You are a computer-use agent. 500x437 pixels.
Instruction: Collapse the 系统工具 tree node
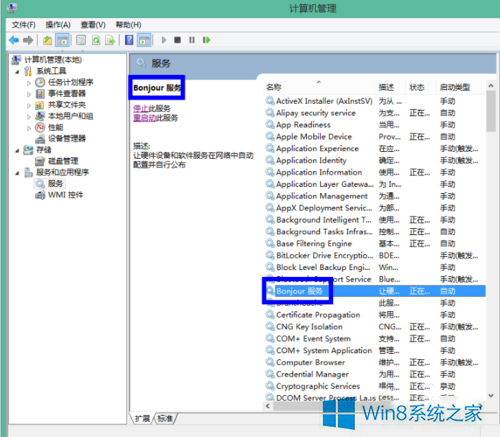pos(17,72)
